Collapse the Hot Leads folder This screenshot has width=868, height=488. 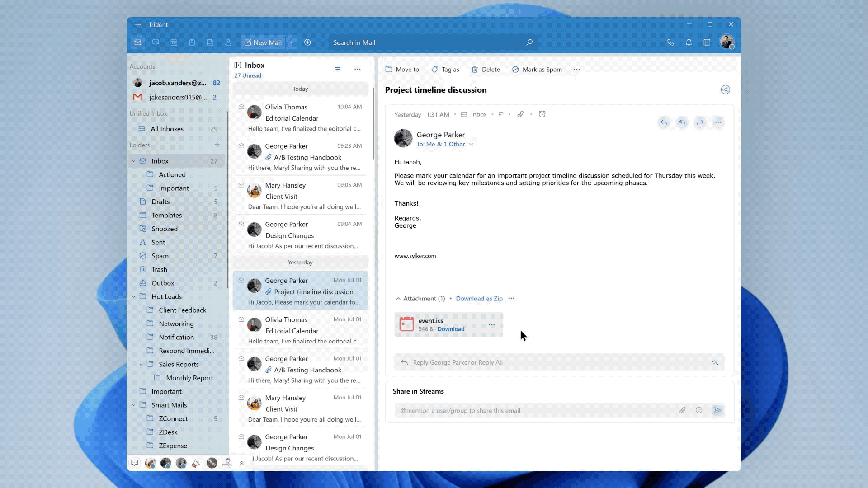134,297
